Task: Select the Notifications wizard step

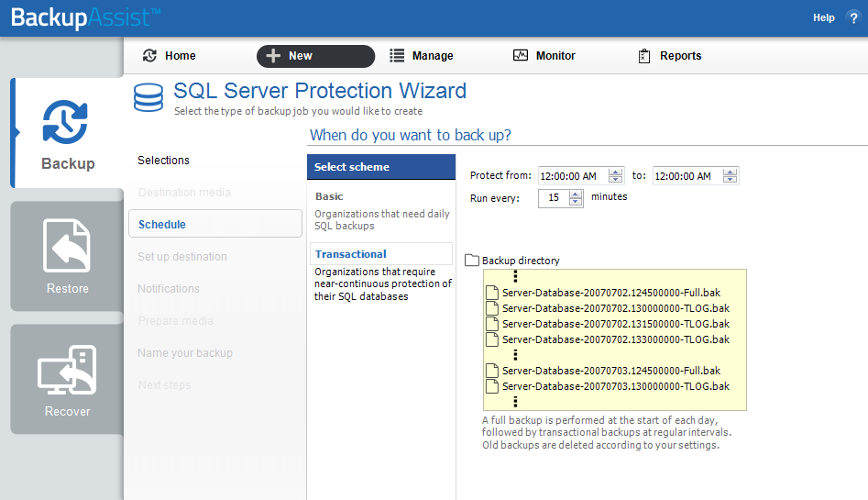Action: (x=169, y=289)
